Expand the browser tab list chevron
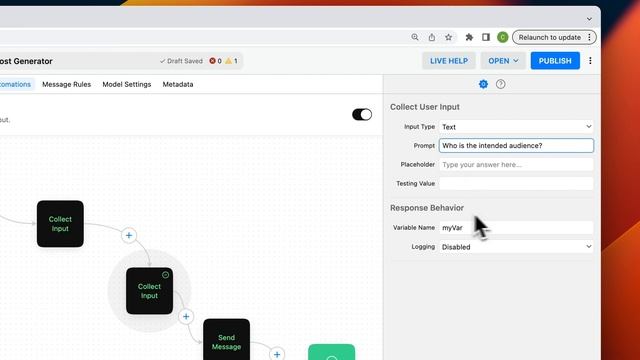Viewport: 640px width, 360px height. coord(589,19)
